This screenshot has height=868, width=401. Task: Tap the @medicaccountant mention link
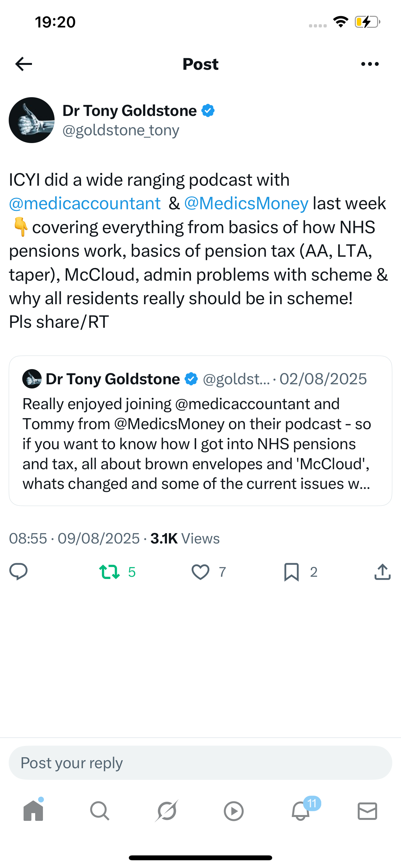tap(85, 203)
